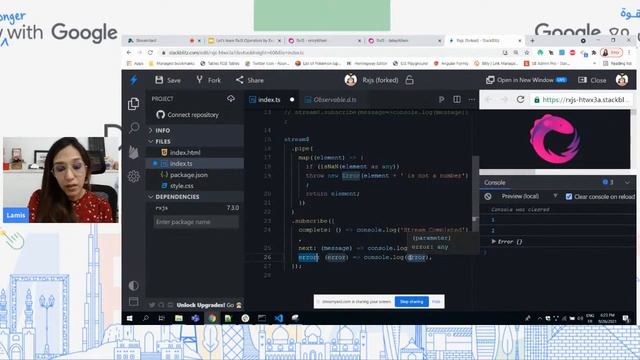Open a new Chrome tab
640x360 pixels.
pos(532,40)
